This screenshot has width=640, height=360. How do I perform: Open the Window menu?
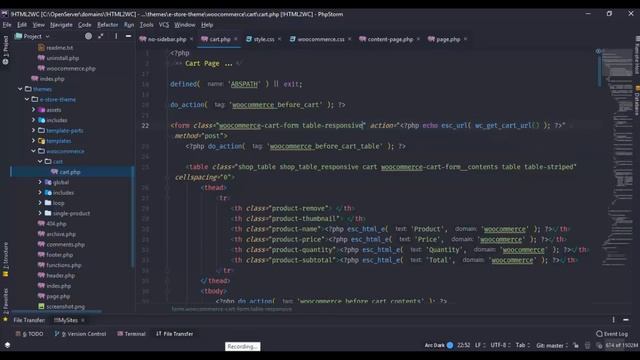(x=185, y=25)
